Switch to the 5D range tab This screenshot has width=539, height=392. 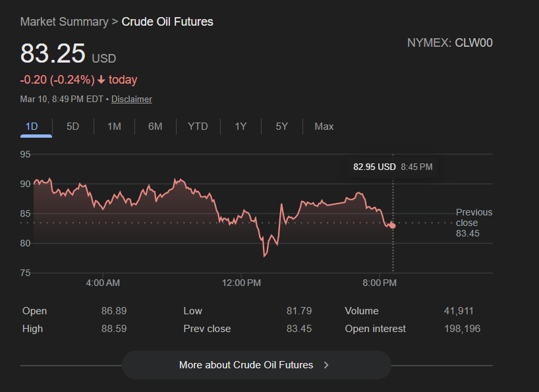[x=72, y=126]
